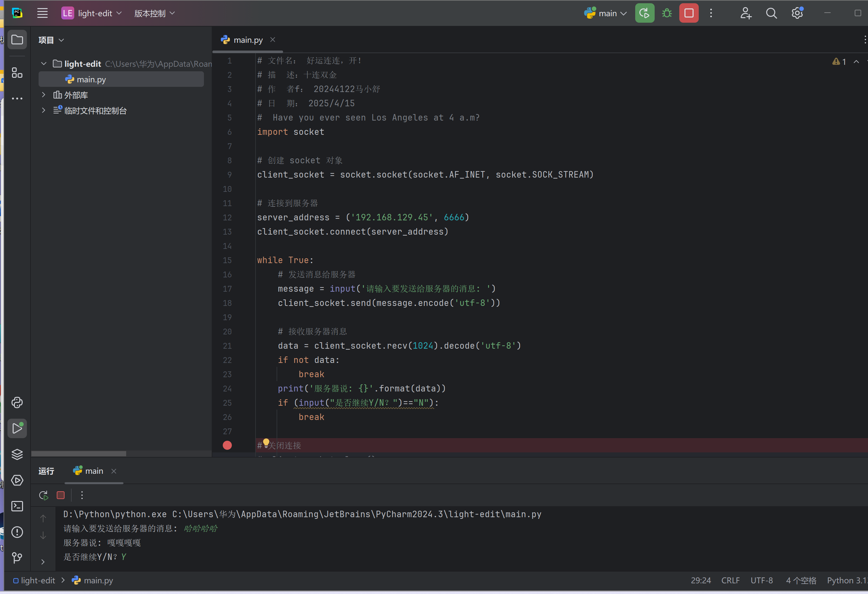Open the Python Packages layers icon
The height and width of the screenshot is (594, 868).
coord(17,454)
